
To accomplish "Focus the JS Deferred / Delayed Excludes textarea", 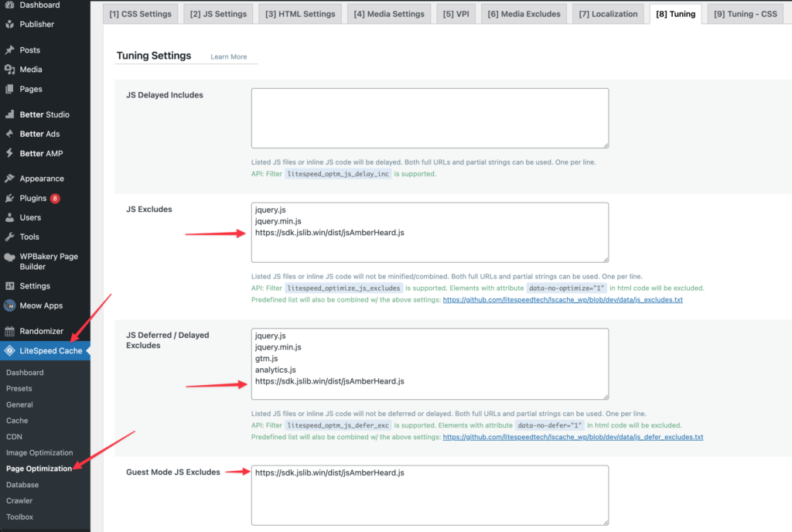I will click(x=430, y=364).
